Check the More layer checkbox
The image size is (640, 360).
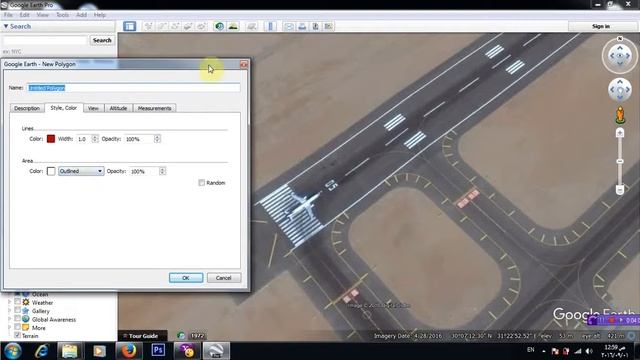click(18, 327)
